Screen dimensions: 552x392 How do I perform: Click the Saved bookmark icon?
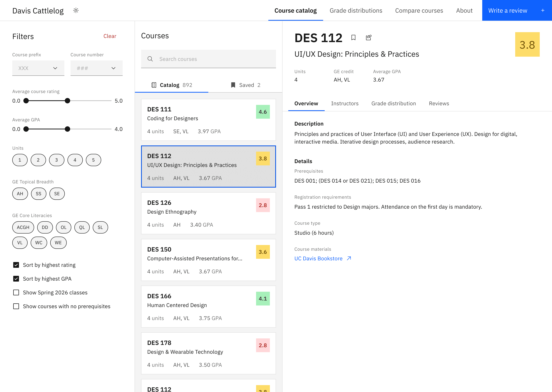tap(233, 85)
